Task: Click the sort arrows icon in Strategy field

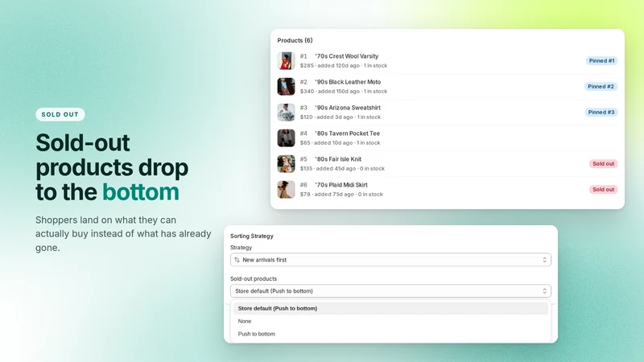Action: (x=237, y=260)
